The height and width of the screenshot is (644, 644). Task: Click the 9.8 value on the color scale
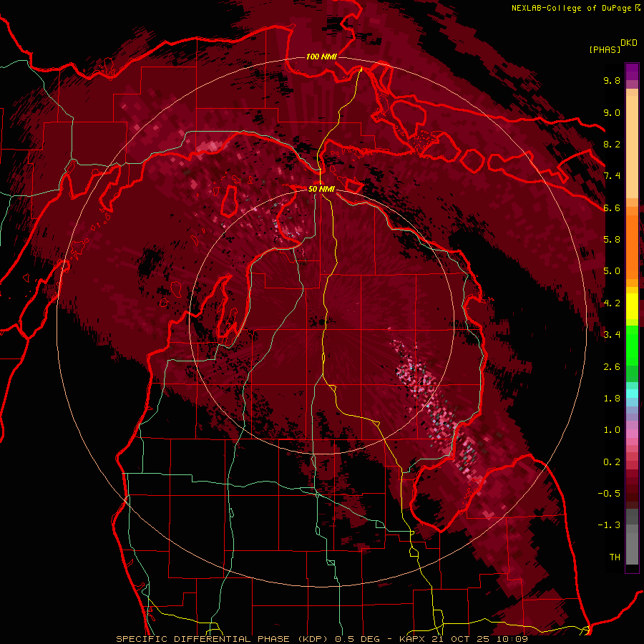612,80
